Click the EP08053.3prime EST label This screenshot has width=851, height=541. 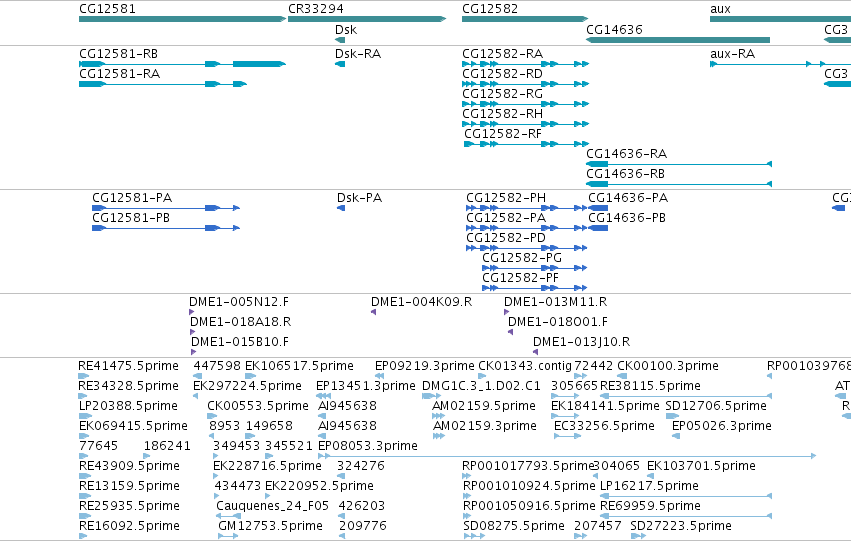368,447
